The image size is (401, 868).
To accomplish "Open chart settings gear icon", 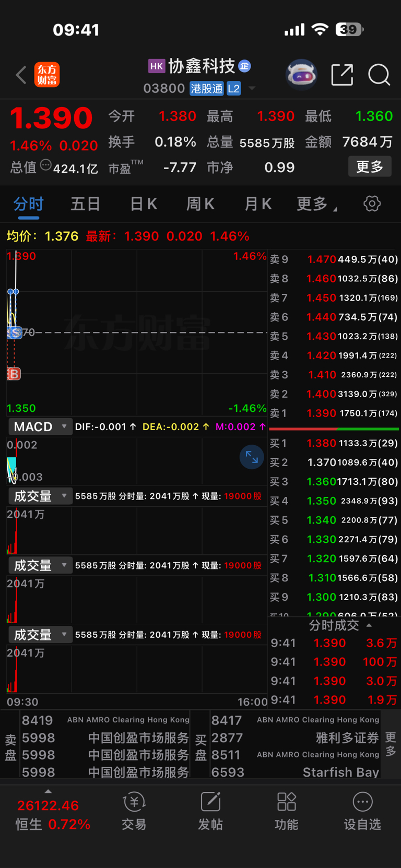I will click(372, 204).
